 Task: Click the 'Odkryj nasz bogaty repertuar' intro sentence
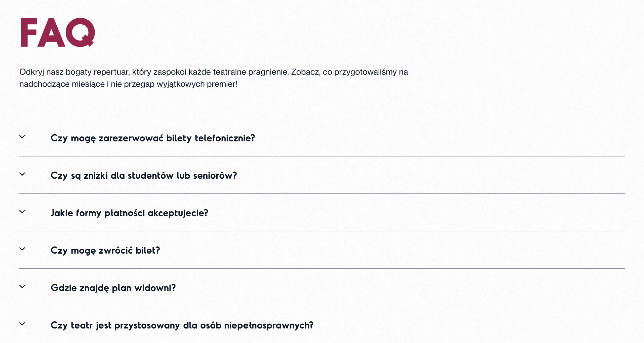click(x=213, y=72)
